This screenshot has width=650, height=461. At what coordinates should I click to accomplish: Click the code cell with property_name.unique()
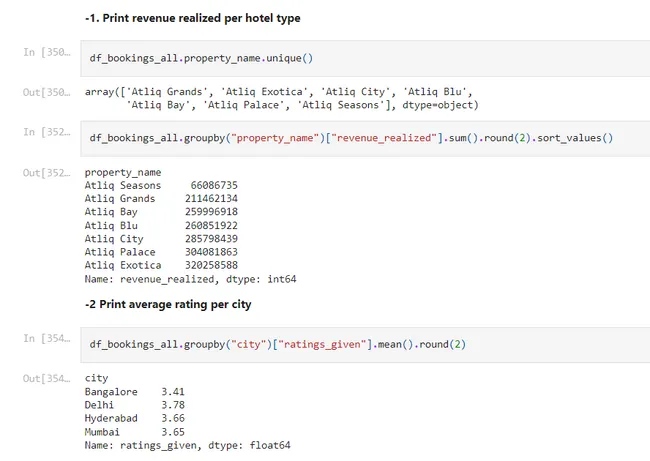[365, 58]
